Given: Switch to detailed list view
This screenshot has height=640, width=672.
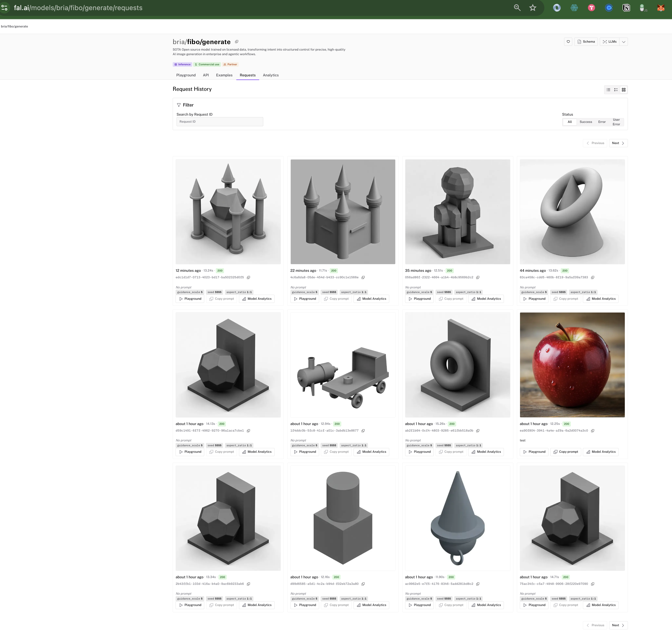Looking at the screenshot, I should [x=616, y=90].
